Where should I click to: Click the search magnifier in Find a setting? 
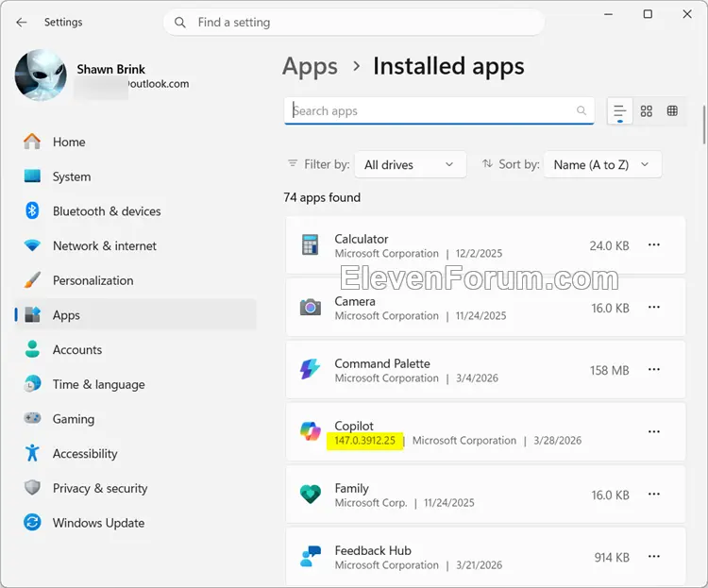[x=179, y=22]
